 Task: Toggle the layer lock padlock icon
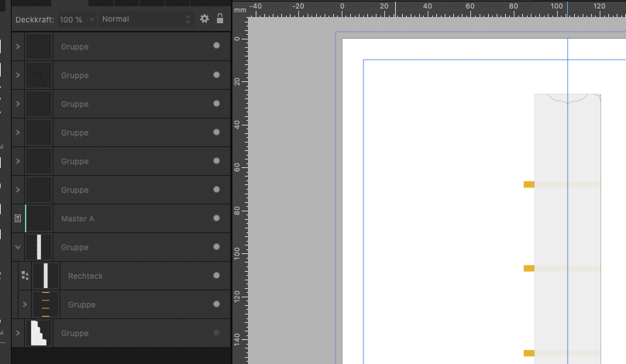[x=220, y=19]
